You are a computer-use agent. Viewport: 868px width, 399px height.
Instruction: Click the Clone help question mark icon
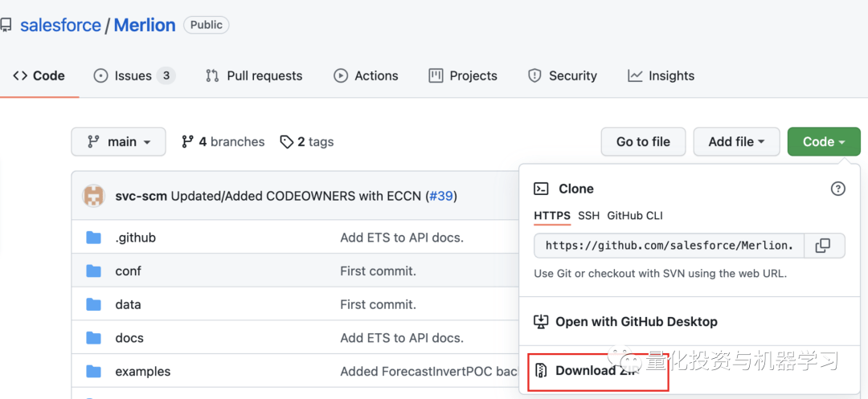click(838, 189)
